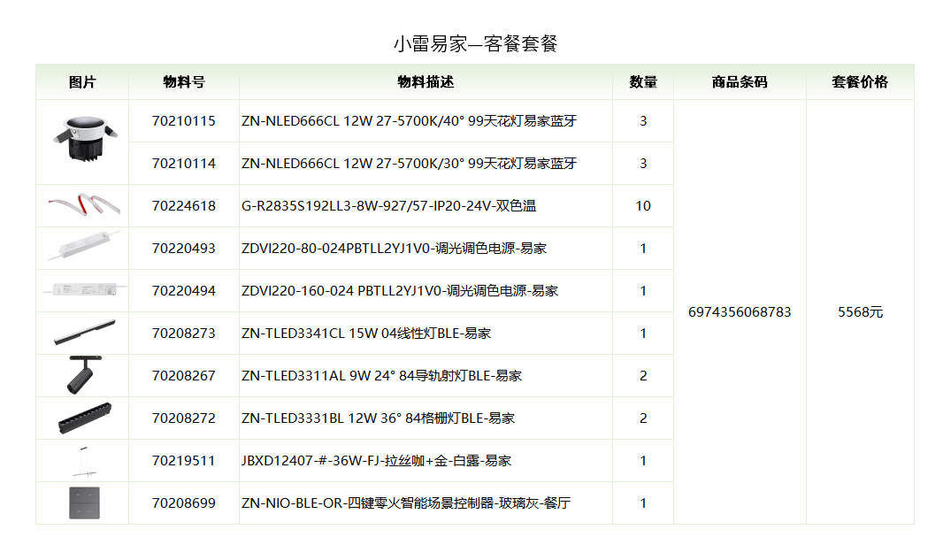Select the grille light thumbnail

click(82, 418)
